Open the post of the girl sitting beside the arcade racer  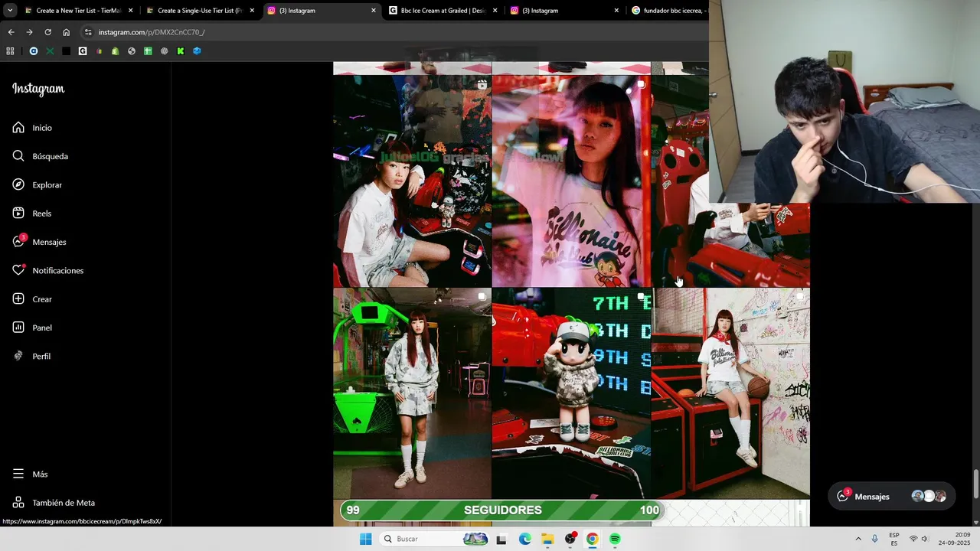(x=412, y=181)
